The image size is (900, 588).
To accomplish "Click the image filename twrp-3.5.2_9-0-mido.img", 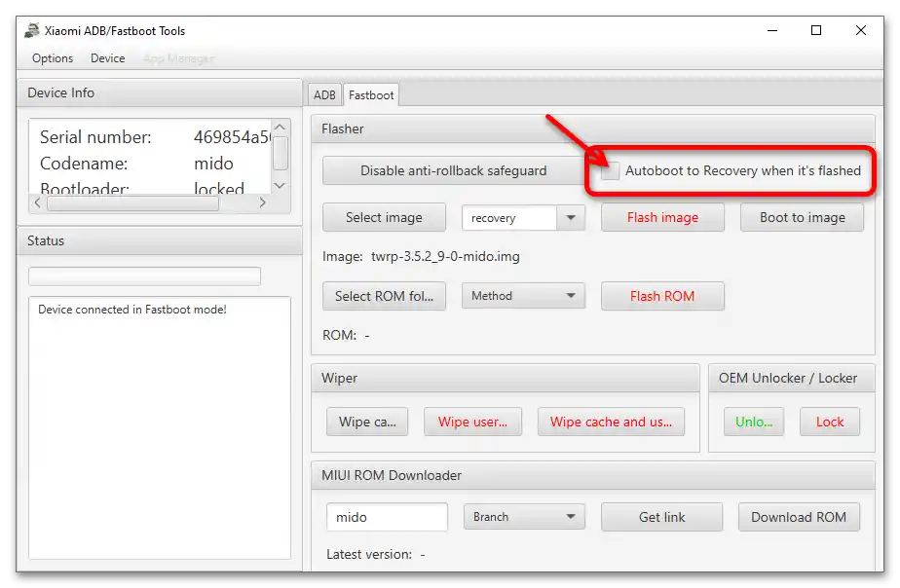I will 445,256.
